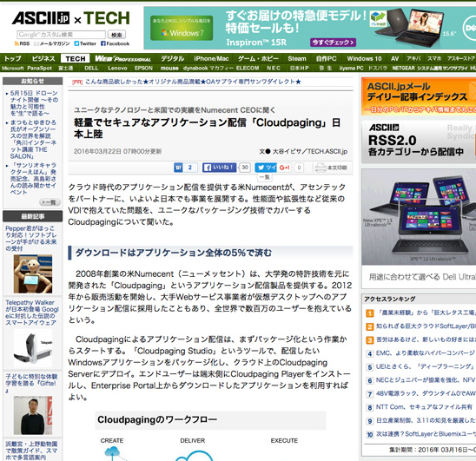Click into the Google custom search field

[x=62, y=35]
